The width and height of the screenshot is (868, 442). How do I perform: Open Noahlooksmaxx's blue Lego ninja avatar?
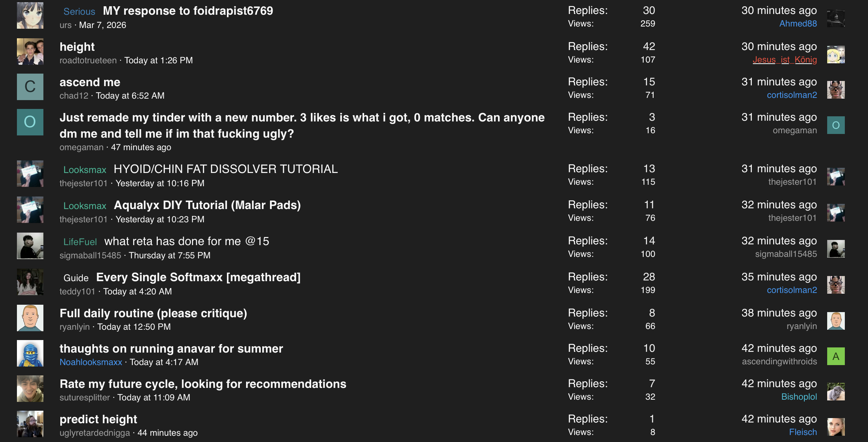point(30,353)
